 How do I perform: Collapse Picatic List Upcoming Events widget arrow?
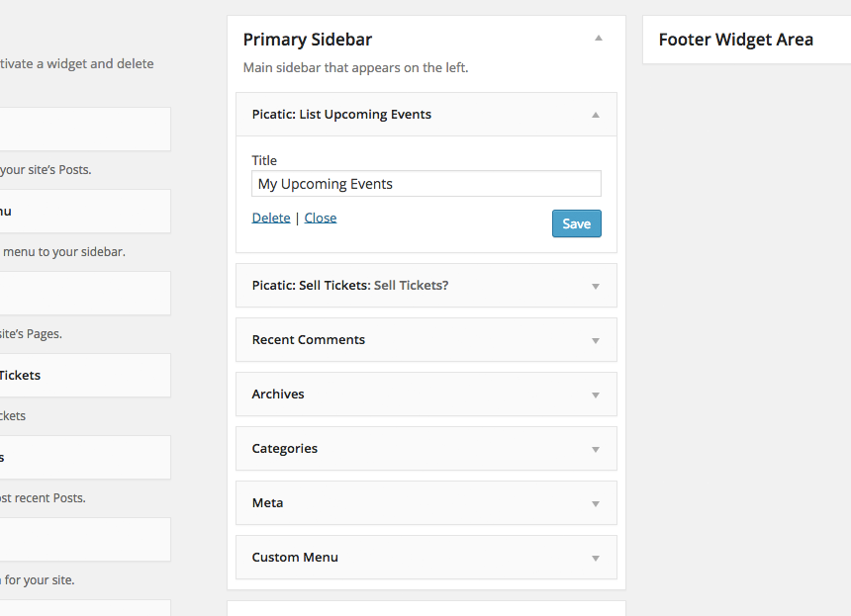tap(596, 115)
